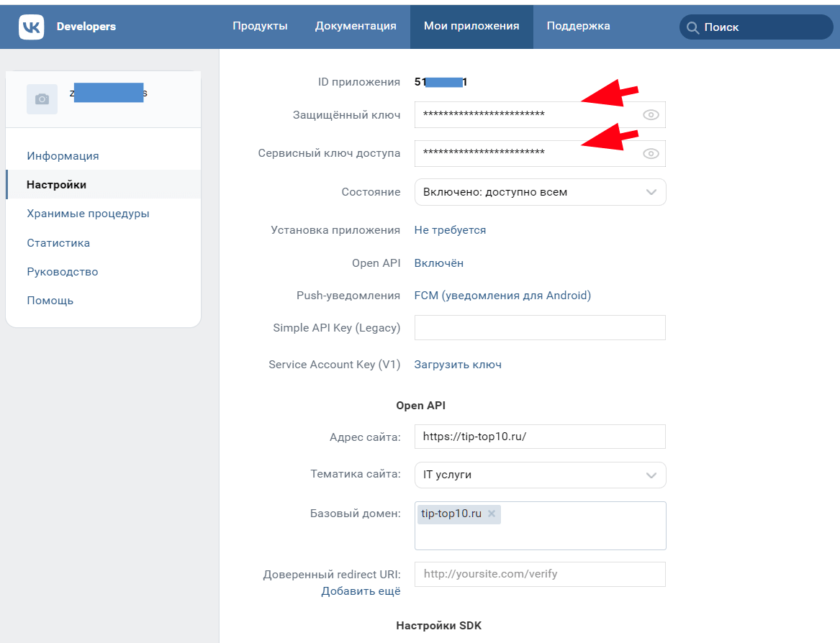Click the search magnifier icon
Image resolution: width=840 pixels, height=643 pixels.
coord(692,27)
